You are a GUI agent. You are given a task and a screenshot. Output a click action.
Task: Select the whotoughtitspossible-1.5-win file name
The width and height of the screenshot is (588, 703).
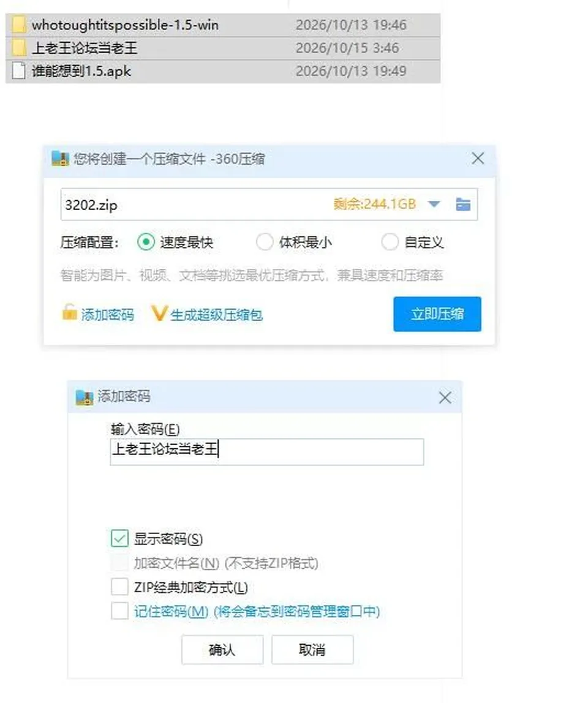pyautogui.click(x=125, y=25)
